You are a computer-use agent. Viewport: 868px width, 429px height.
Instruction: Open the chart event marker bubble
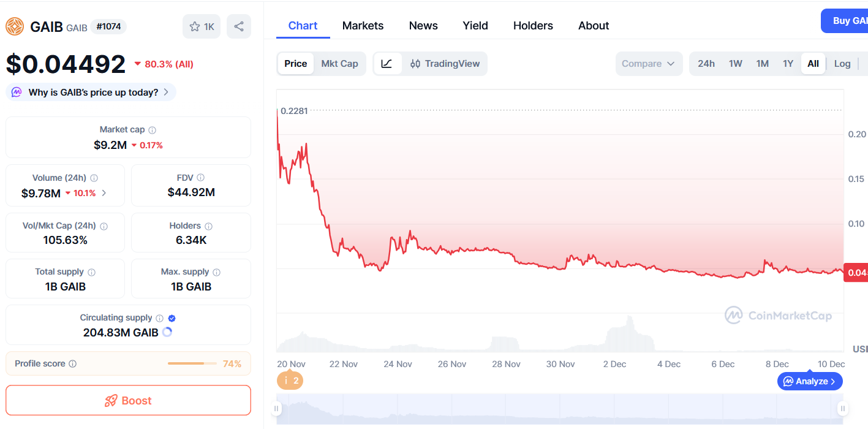tap(290, 381)
